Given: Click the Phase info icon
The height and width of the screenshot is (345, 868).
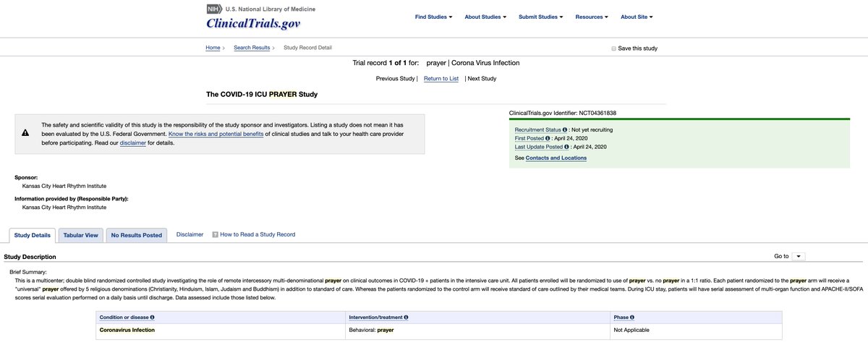Looking at the screenshot, I should pyautogui.click(x=631, y=317).
